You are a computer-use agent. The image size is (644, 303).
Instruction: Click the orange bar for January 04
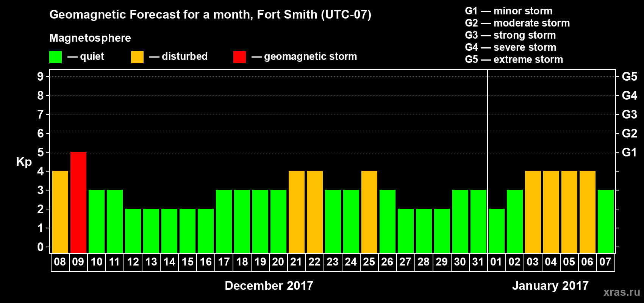(551, 212)
